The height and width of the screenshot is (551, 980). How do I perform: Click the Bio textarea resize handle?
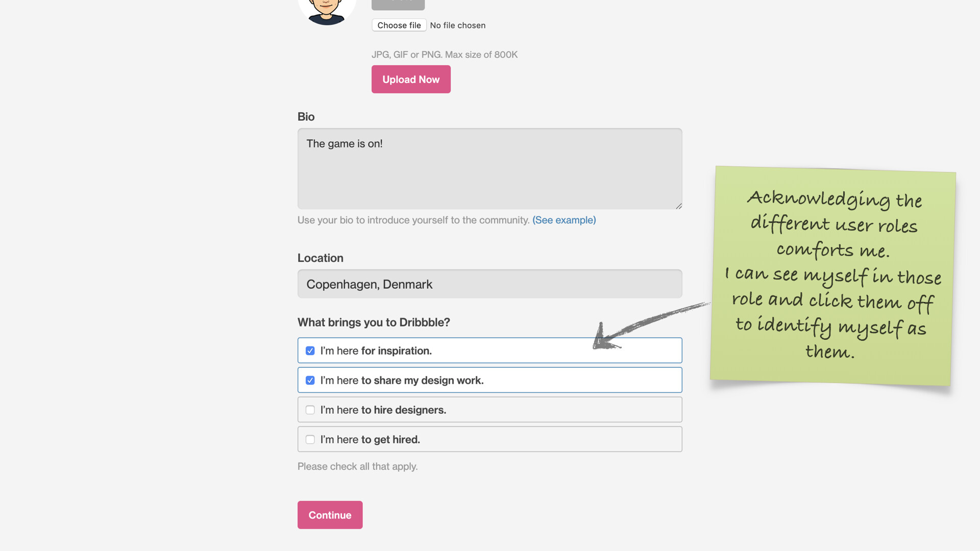[x=678, y=206]
